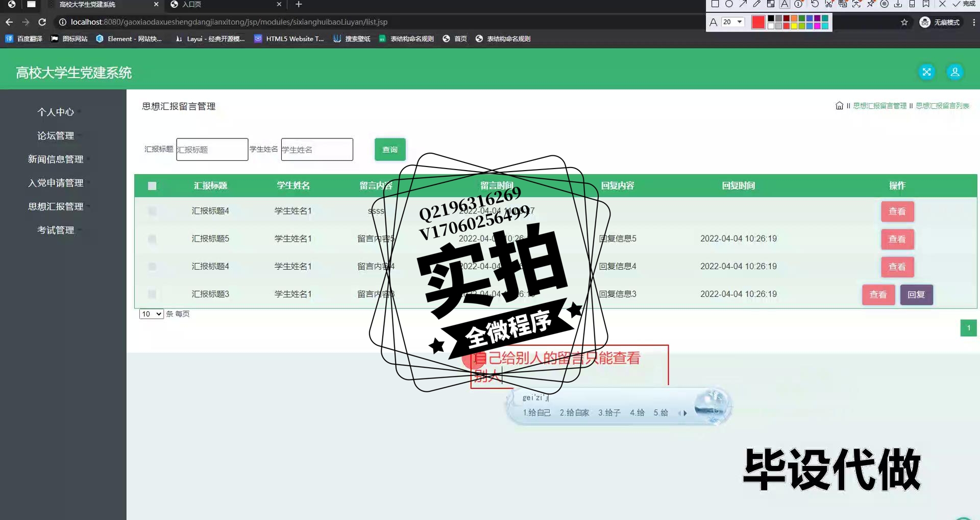The height and width of the screenshot is (520, 980).
Task: Go back in browser history
Action: pos(9,22)
